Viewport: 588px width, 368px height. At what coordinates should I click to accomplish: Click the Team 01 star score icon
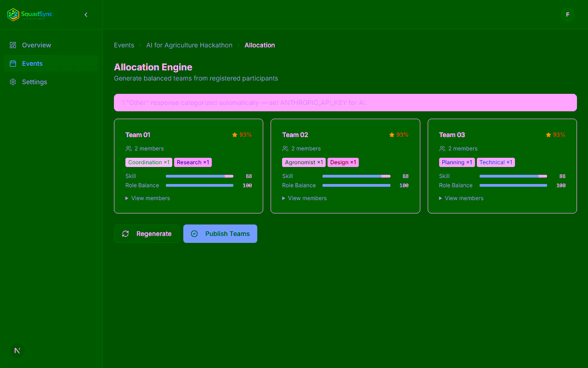(x=235, y=135)
